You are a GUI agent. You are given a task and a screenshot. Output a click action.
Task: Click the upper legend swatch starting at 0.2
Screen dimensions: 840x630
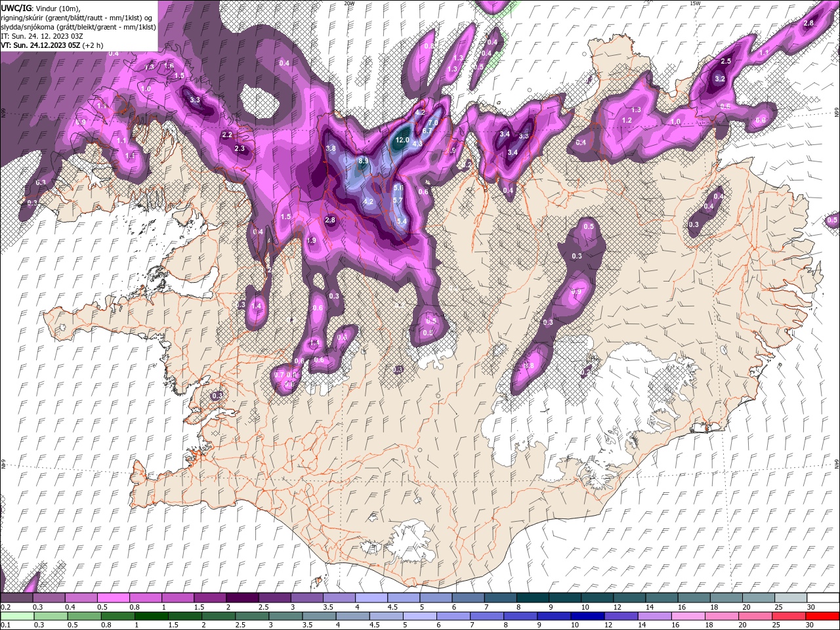click(16, 598)
